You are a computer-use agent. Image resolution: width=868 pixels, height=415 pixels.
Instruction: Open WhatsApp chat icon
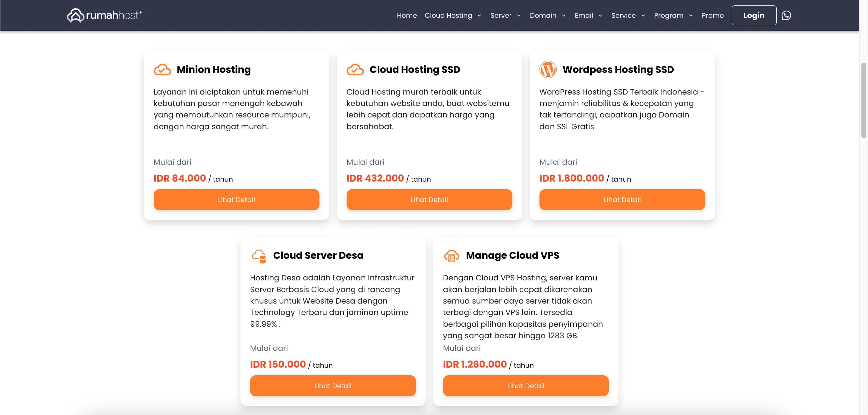pyautogui.click(x=786, y=15)
